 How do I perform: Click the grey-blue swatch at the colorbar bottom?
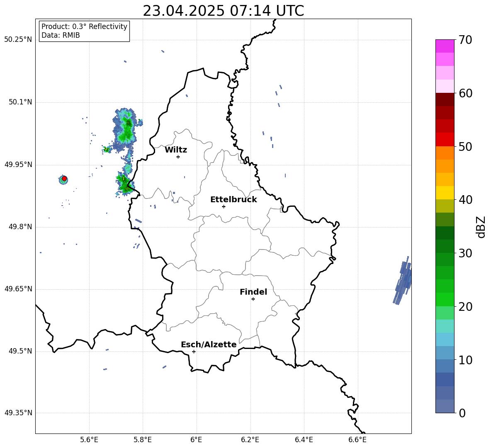(x=445, y=406)
